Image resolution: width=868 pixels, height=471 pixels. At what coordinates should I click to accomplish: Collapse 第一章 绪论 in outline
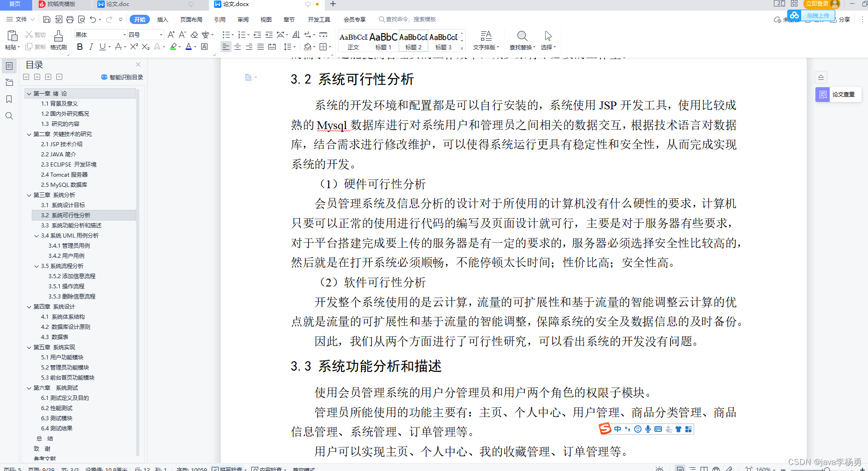[29, 94]
